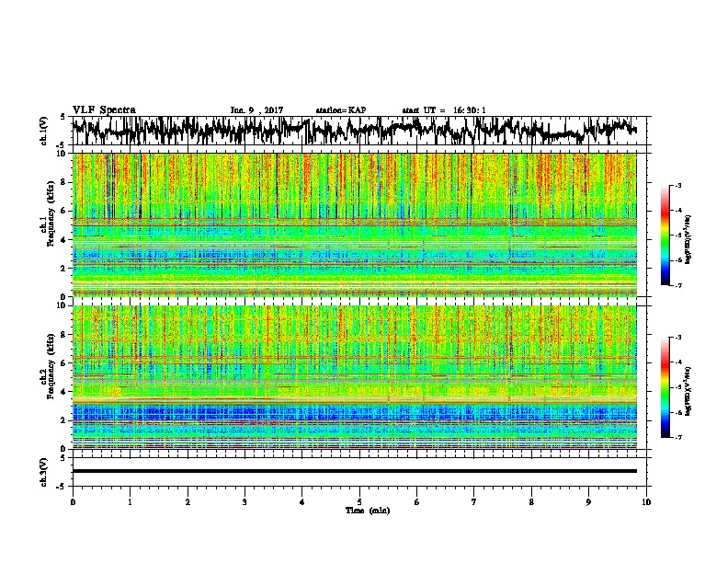Click the ch.2 spectrogram color bar

pos(665,387)
